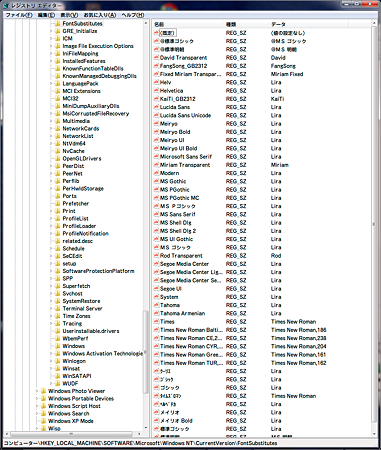Click the LanguagePack folder icon

[58, 84]
